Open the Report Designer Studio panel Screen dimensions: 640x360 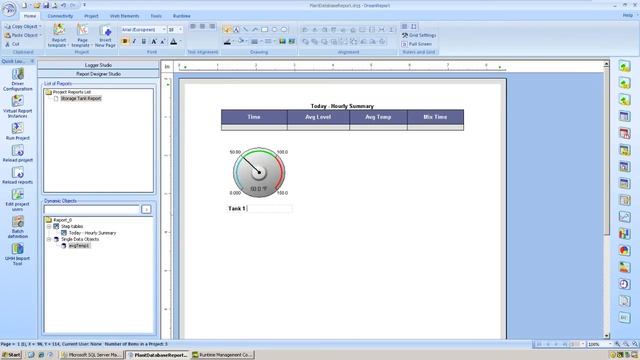click(x=98, y=74)
